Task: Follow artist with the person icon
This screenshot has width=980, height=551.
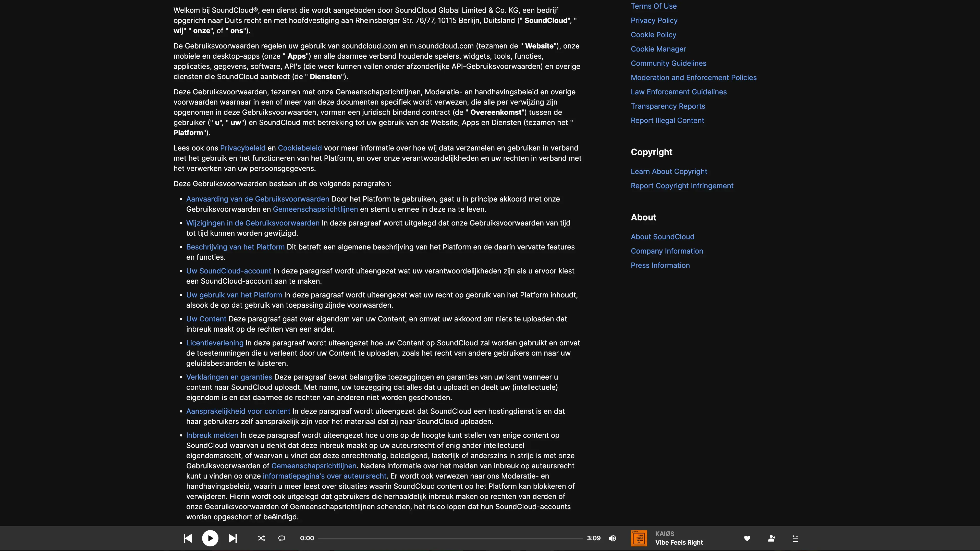Action: (771, 538)
